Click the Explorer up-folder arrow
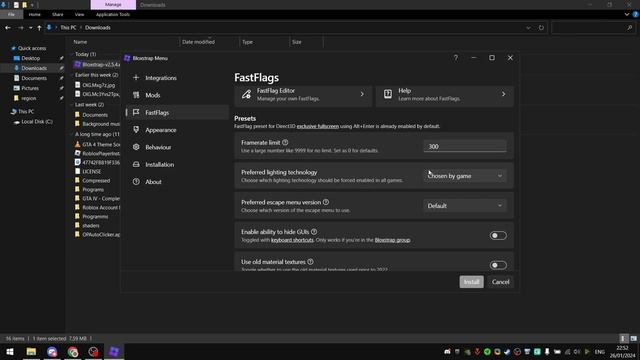Viewport: 640px width, 360px height. click(x=39, y=28)
